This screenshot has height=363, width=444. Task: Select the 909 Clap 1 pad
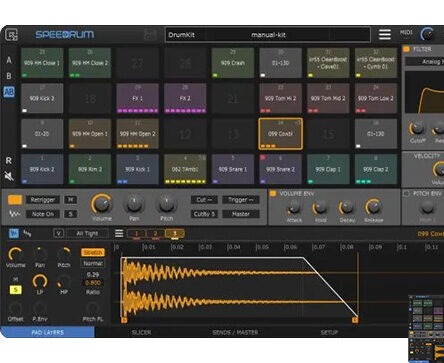click(328, 169)
